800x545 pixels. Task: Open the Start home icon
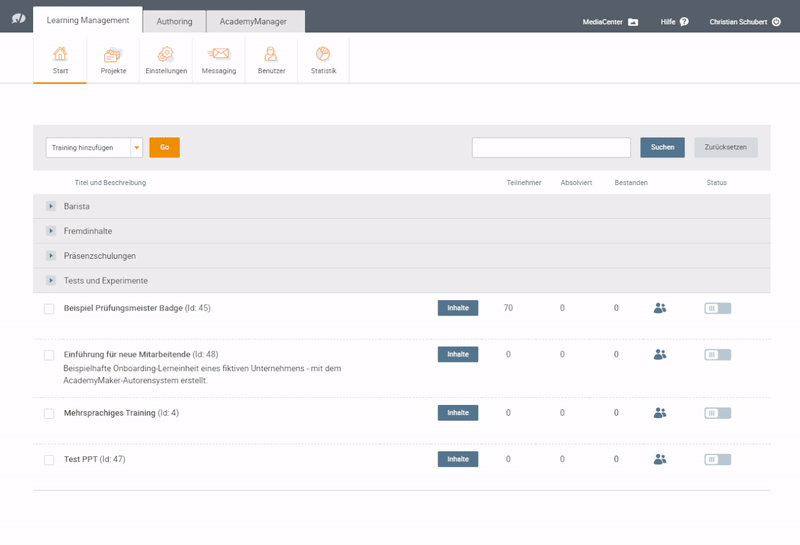pos(60,54)
